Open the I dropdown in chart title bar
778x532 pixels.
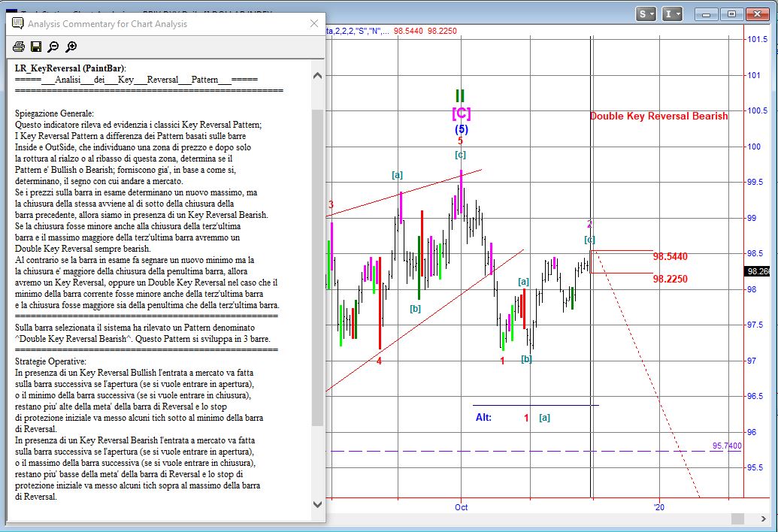coord(673,14)
